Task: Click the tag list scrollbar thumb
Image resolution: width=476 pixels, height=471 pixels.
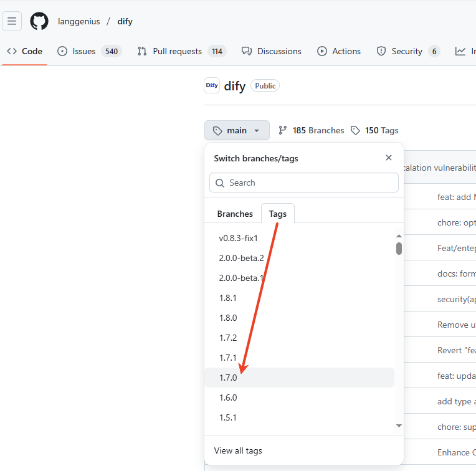Action: 399,249
